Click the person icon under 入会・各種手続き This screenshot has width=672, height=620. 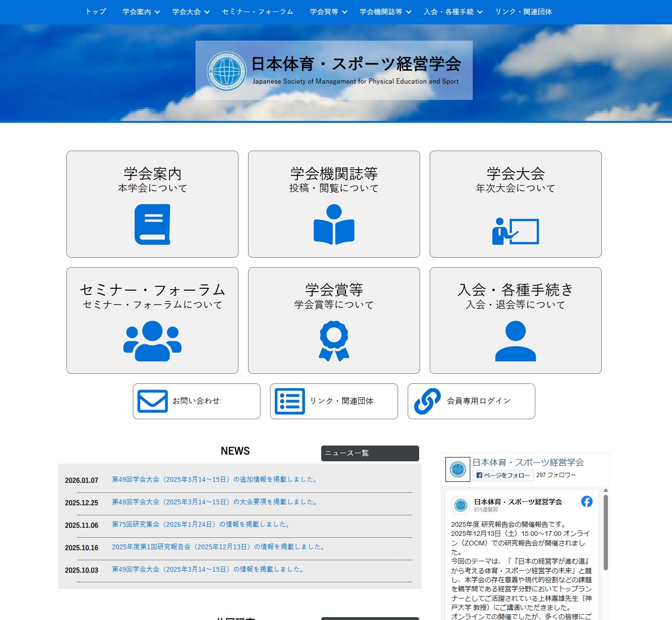(x=515, y=341)
